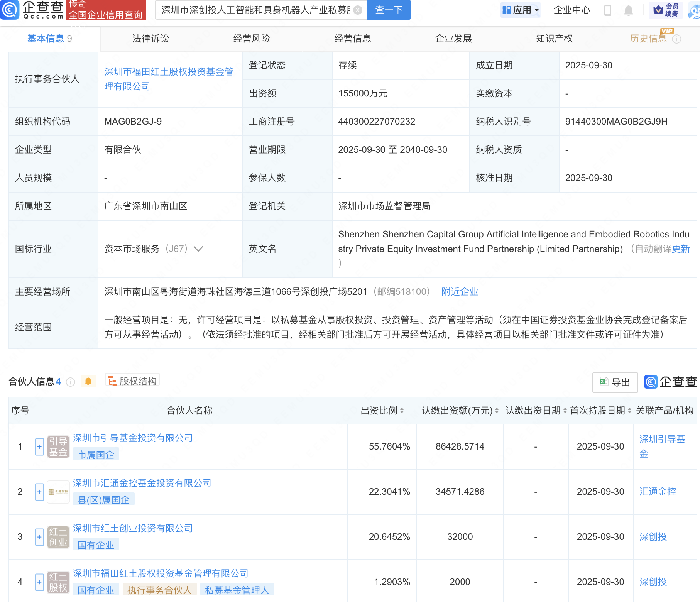The height and width of the screenshot is (602, 700).
Task: Open the notifications bell in header
Action: coord(628,10)
